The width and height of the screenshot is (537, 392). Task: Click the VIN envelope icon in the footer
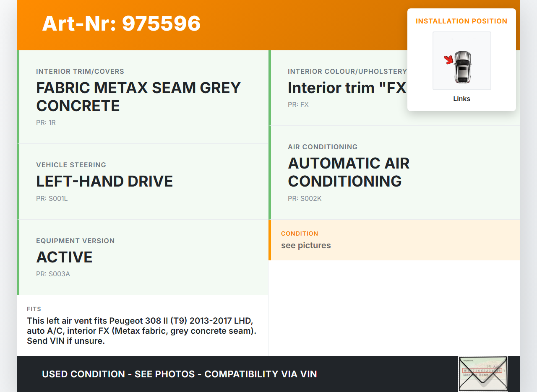point(483,374)
